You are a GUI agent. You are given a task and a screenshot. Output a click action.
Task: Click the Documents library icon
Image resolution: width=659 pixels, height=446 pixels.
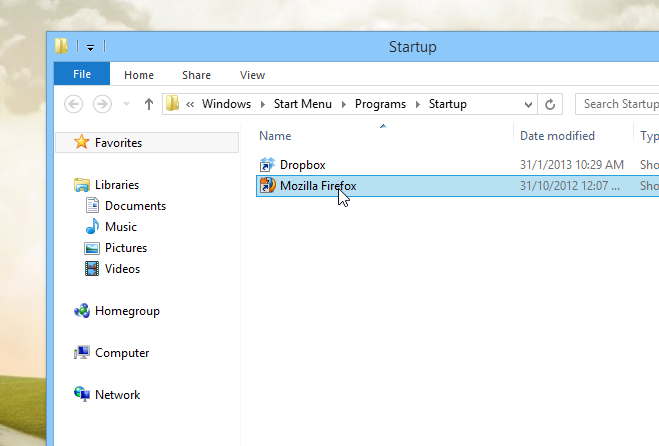[x=92, y=205]
